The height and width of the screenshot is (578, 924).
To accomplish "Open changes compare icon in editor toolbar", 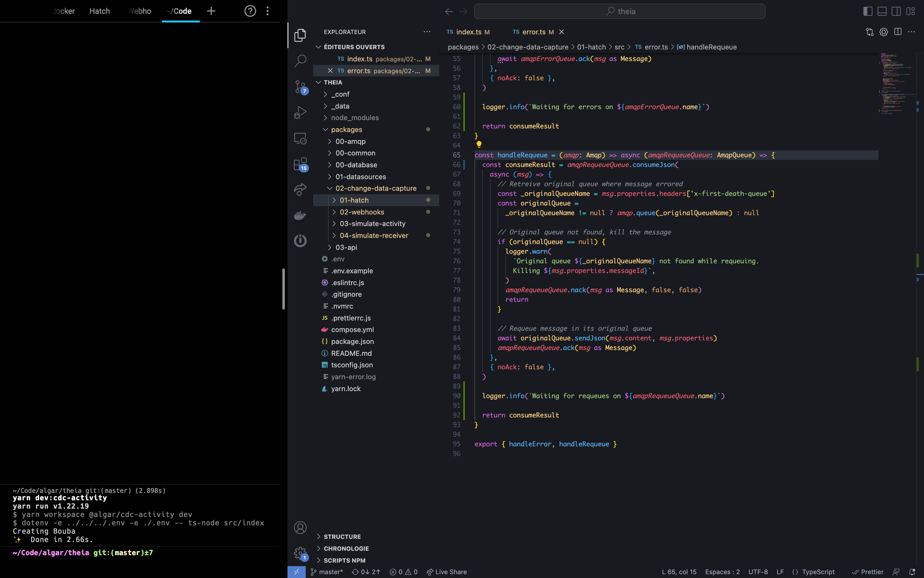I will [x=870, y=32].
